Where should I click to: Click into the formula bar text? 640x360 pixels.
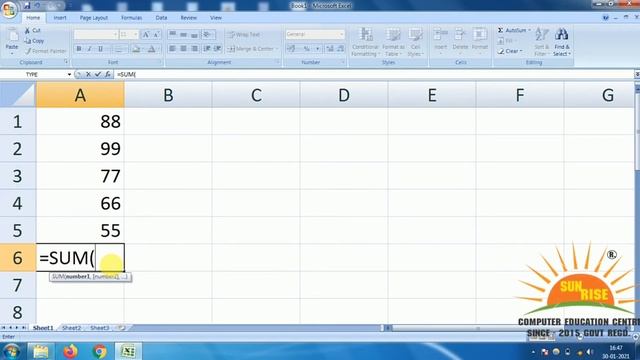pos(373,74)
